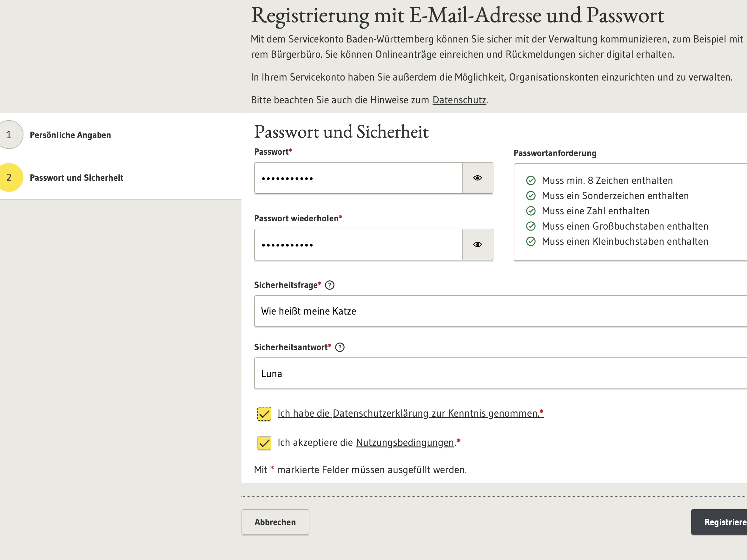Click the step number 1 circle
This screenshot has width=747, height=560.
coord(9,135)
